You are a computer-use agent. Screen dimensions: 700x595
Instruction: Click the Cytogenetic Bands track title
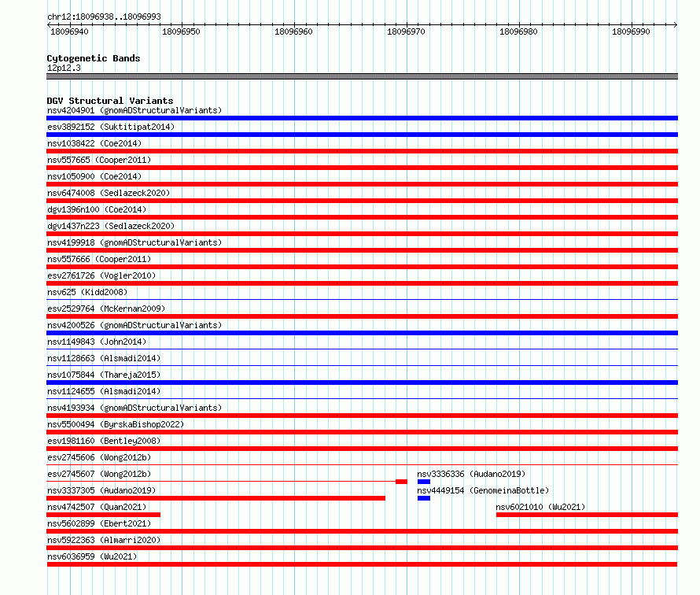[x=94, y=58]
